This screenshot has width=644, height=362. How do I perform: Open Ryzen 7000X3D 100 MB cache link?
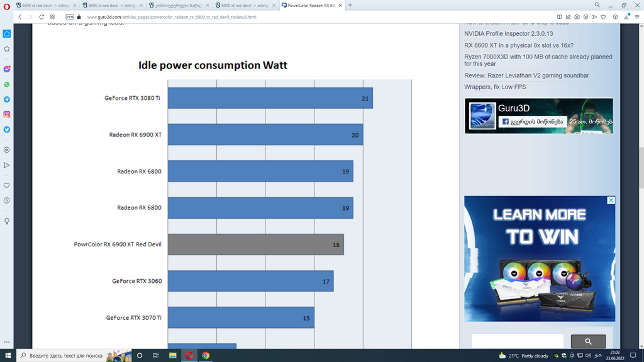[x=538, y=60]
